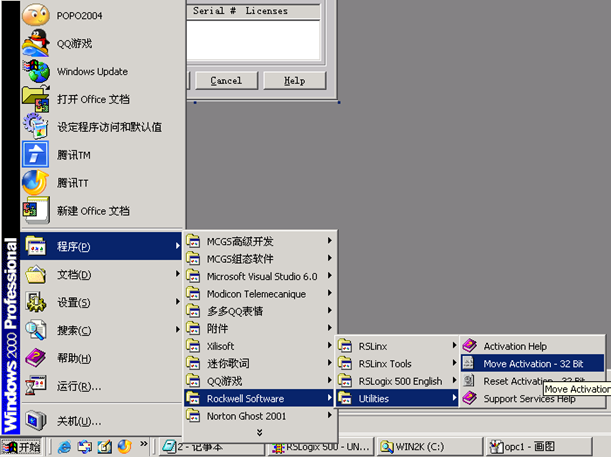The height and width of the screenshot is (457, 613).
Task: Expand the RSLogix 500 English submenu
Action: [398, 381]
